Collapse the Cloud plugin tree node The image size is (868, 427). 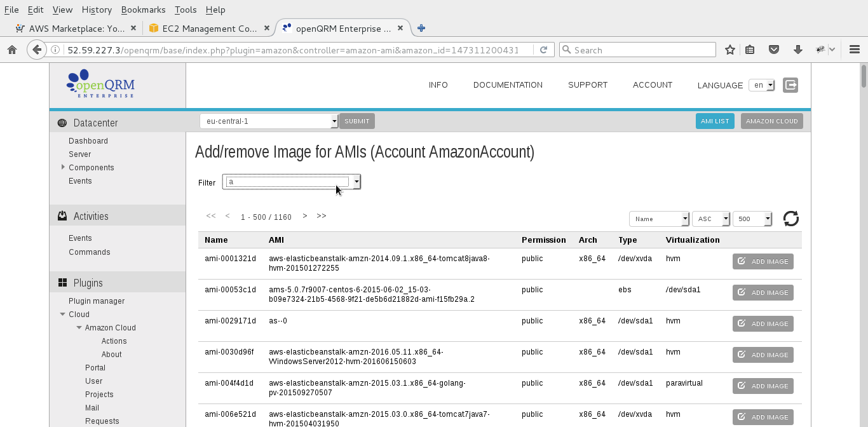(x=63, y=314)
